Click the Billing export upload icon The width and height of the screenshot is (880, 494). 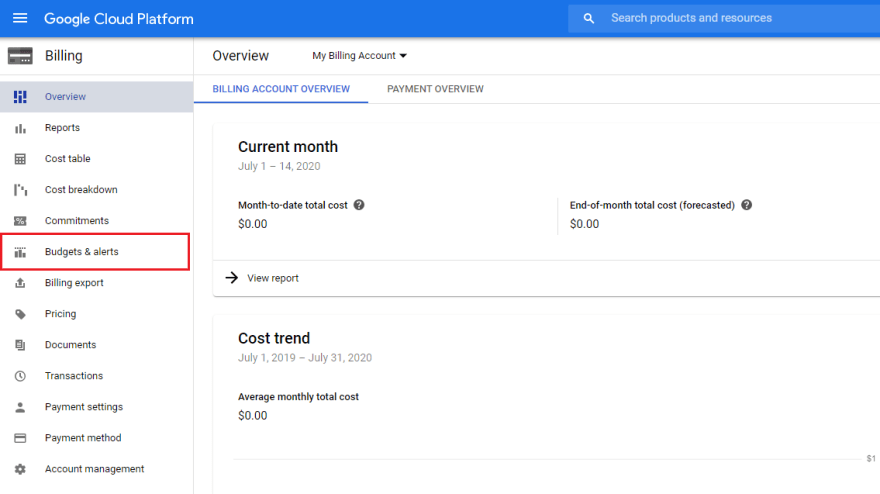pos(20,283)
